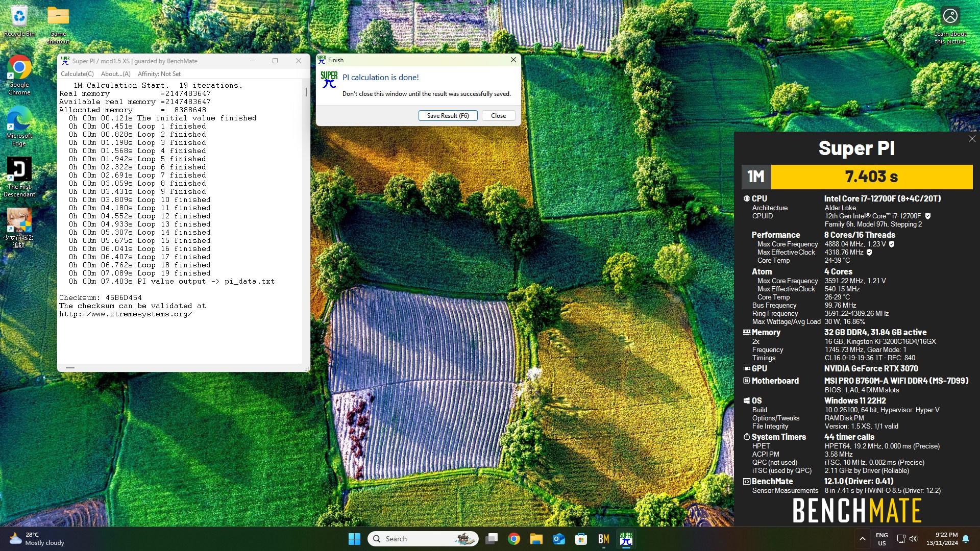Open Task View from the taskbar

tap(492, 539)
